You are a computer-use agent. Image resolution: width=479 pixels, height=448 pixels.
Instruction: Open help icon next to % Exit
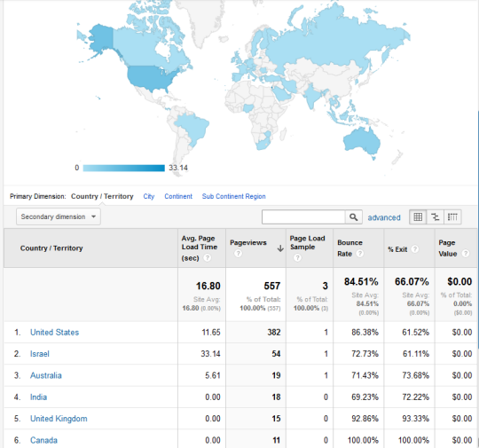point(414,248)
